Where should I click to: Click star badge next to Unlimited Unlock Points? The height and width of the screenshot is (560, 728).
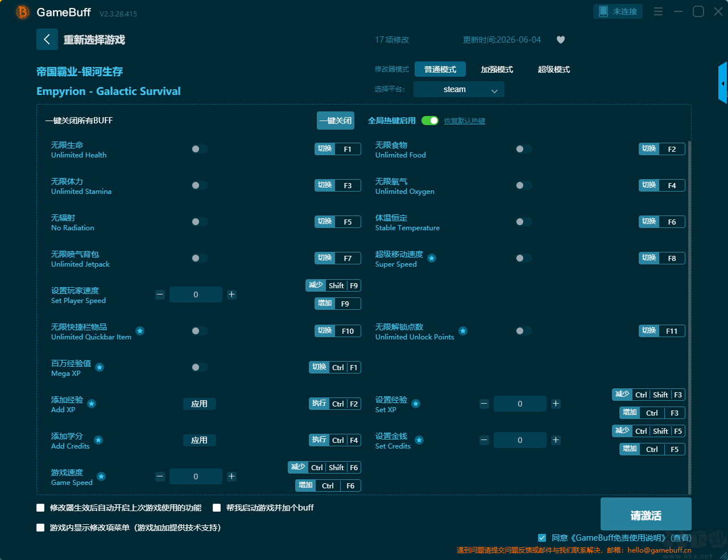click(x=463, y=331)
